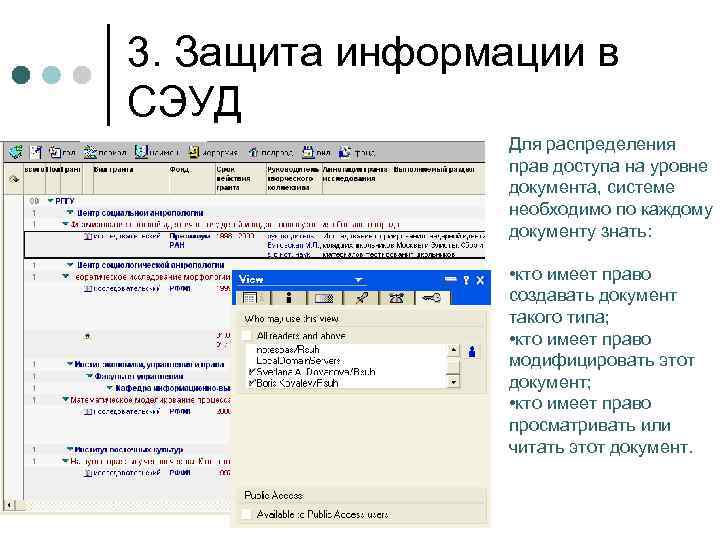Image resolution: width=720 pixels, height=540 pixels.
Task: Collapse 'Центр социологической антропологии' category
Action: coord(70,264)
